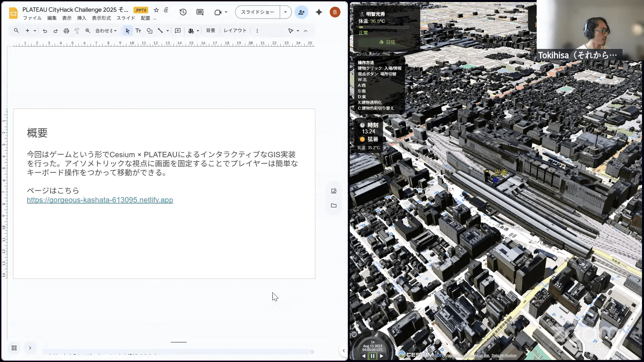Click the shape insert tool
644x362 pixels.
coord(150,31)
